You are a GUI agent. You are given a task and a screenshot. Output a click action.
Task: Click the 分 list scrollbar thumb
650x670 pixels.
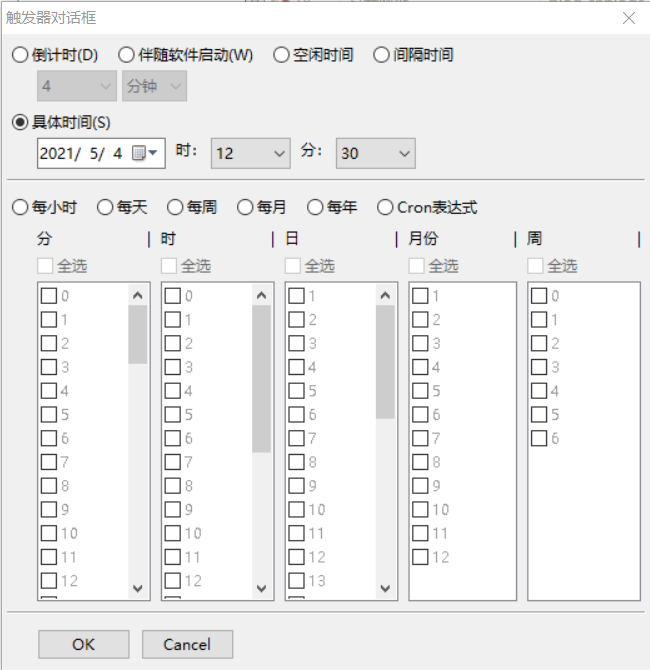(x=138, y=335)
